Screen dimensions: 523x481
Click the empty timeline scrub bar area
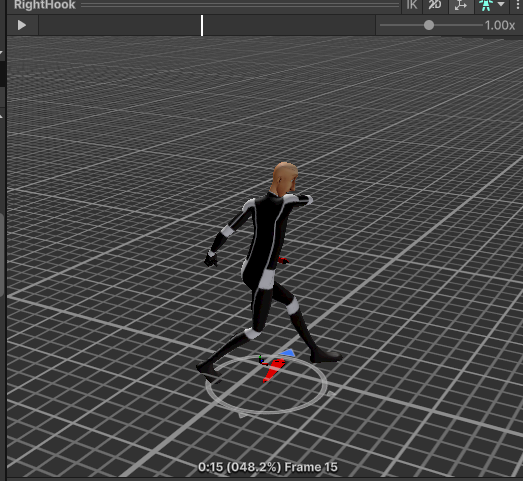pyautogui.click(x=207, y=25)
